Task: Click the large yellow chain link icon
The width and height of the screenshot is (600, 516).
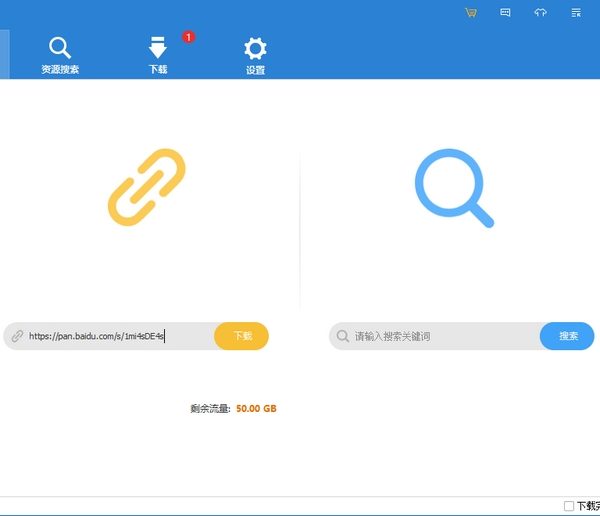Action: 148,186
